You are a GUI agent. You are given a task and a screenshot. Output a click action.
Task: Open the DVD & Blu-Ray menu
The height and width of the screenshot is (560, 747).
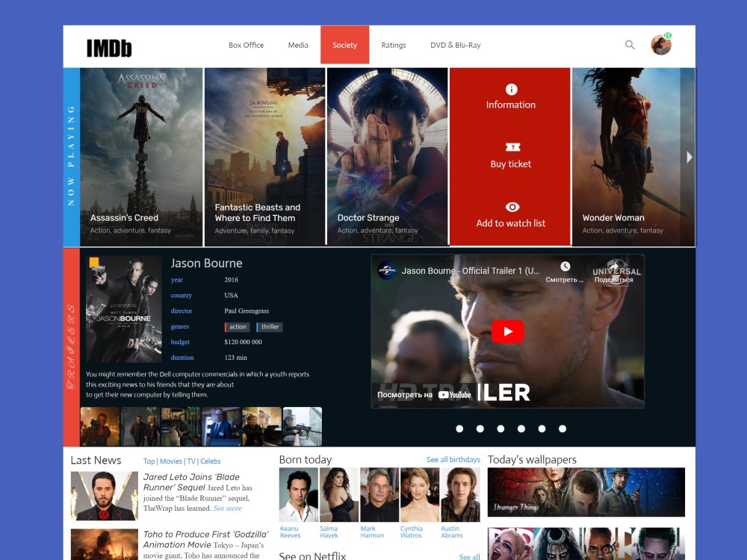456,46
